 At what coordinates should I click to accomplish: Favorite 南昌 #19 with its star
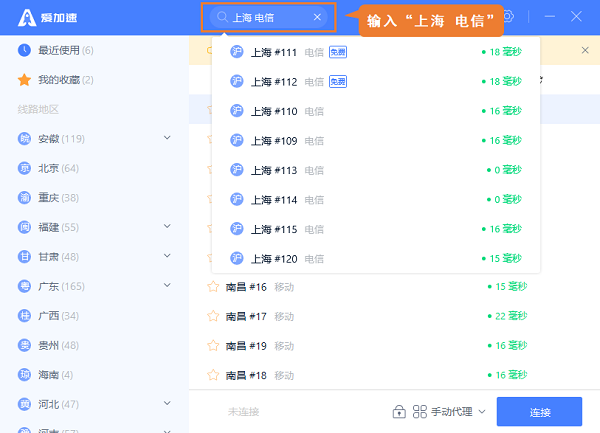coord(213,345)
